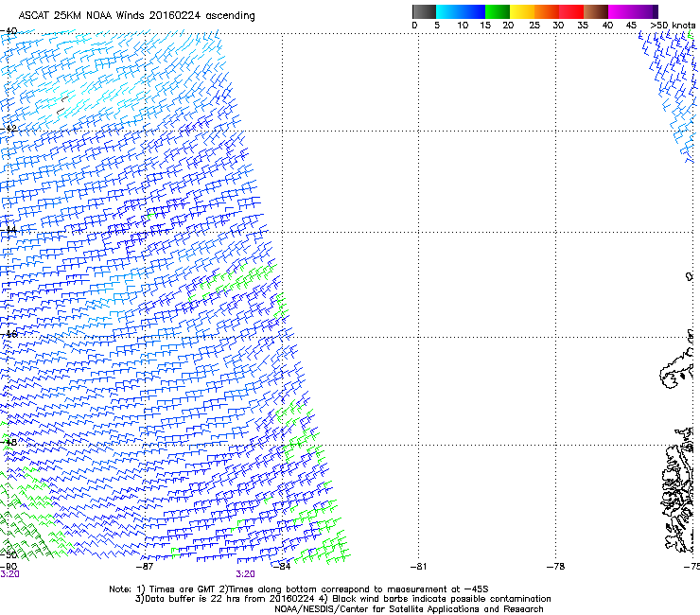The height and width of the screenshot is (615, 700).
Task: Select the '25' label under the color bar
Action: 534,26
